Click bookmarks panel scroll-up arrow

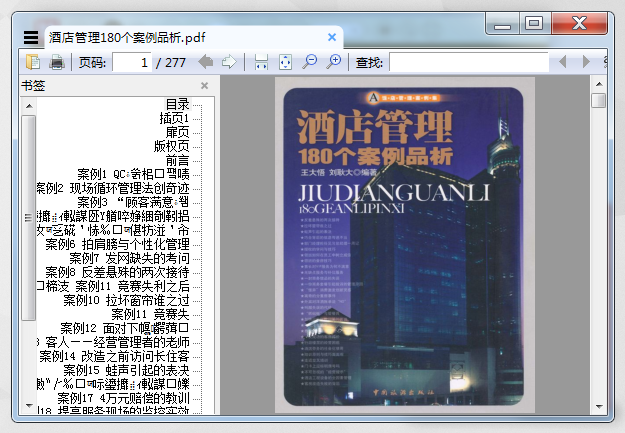(29, 103)
